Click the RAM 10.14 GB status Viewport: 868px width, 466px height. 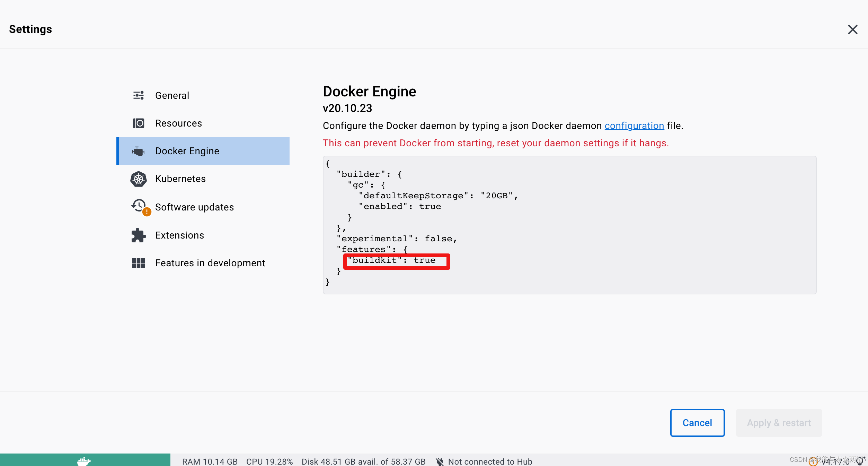(x=210, y=461)
